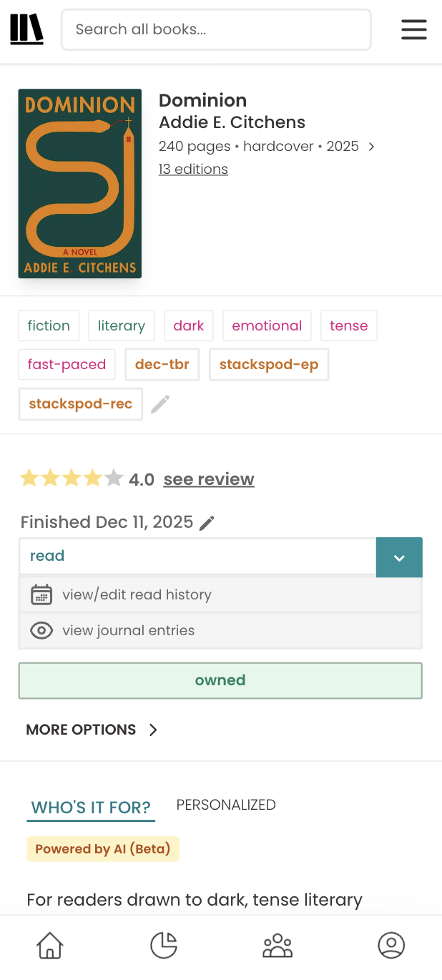View reading stats via the pie chart icon

163,944
